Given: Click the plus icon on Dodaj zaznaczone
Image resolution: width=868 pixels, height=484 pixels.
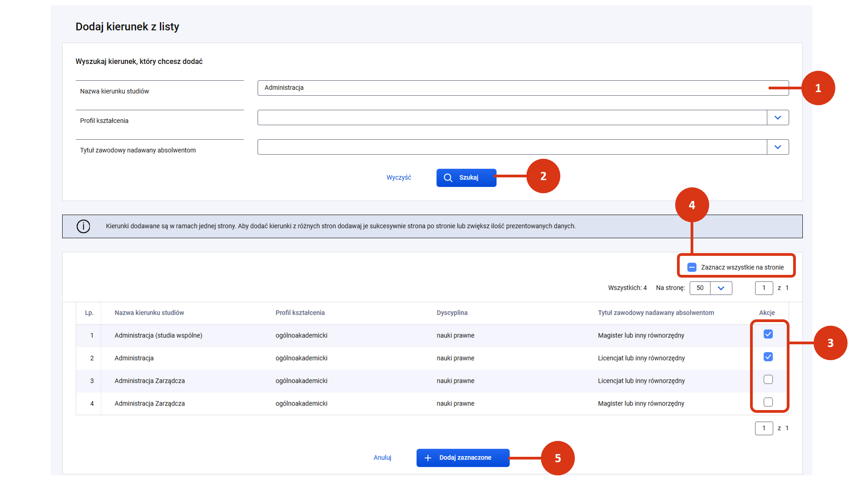Looking at the screenshot, I should click(427, 458).
